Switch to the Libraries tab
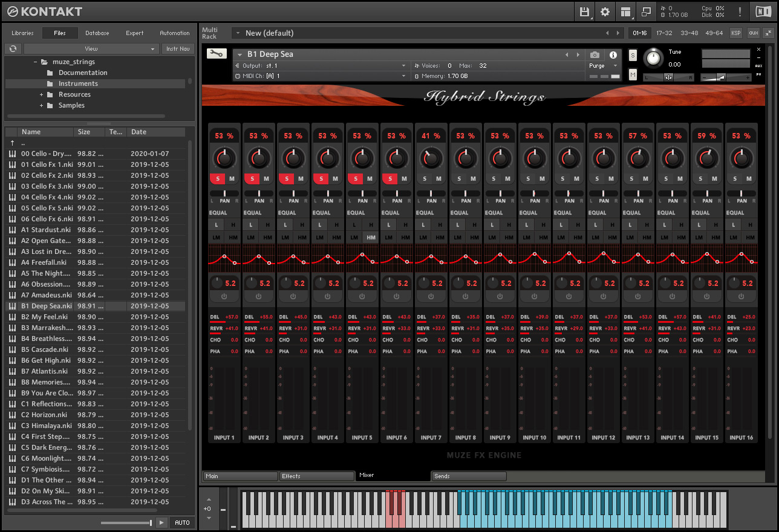This screenshot has height=532, width=779. [x=22, y=33]
